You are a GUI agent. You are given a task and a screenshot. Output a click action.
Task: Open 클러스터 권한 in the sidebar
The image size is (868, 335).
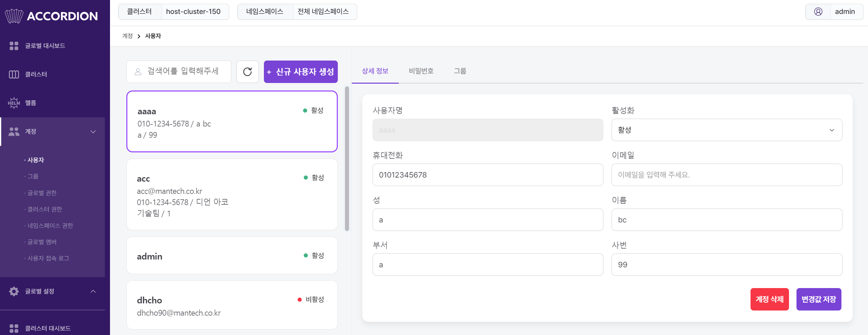44,209
